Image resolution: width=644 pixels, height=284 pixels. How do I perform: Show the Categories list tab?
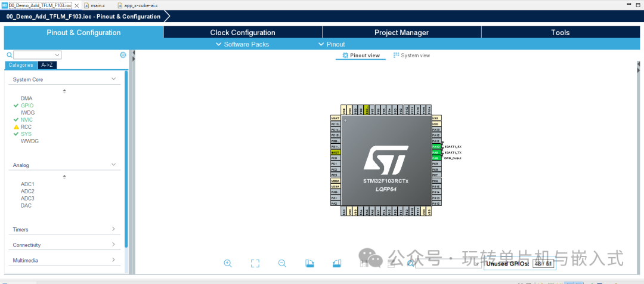21,65
